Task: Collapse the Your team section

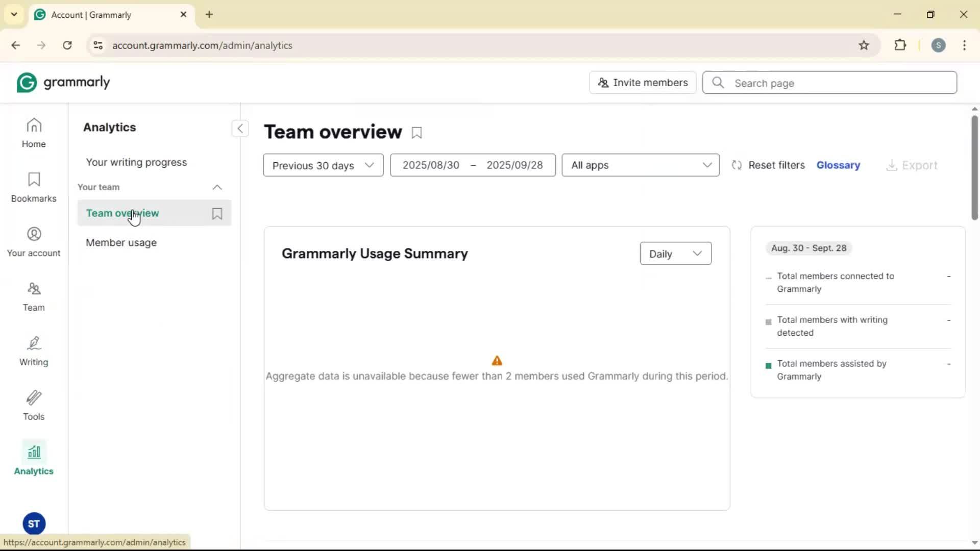Action: (x=217, y=187)
